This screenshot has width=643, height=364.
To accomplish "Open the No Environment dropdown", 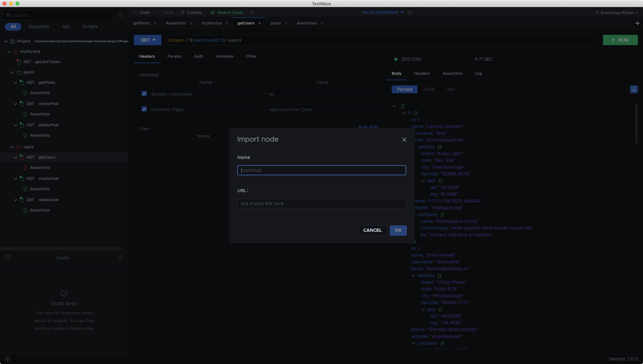I will 383,13.
